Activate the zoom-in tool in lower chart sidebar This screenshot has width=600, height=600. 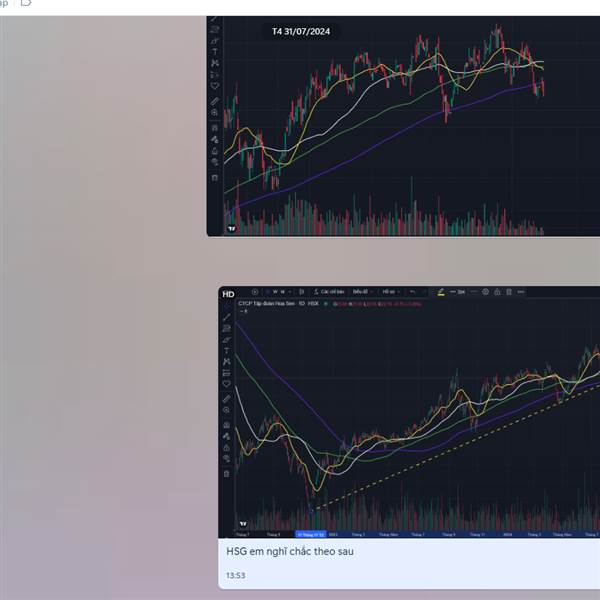tap(227, 410)
